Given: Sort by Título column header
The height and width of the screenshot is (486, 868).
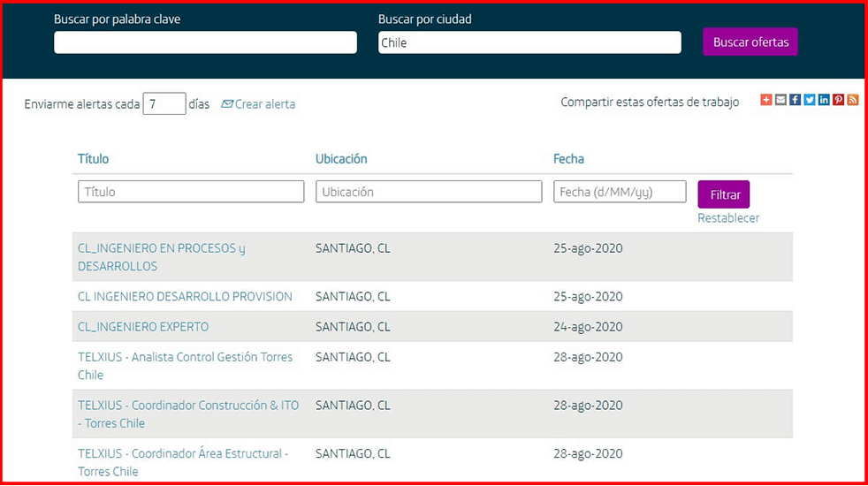Looking at the screenshot, I should click(93, 159).
